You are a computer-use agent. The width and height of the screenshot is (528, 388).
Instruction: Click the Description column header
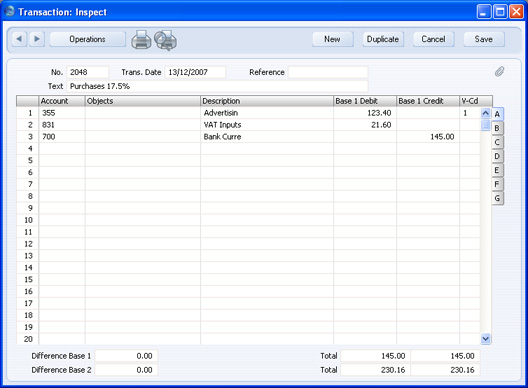(x=267, y=101)
